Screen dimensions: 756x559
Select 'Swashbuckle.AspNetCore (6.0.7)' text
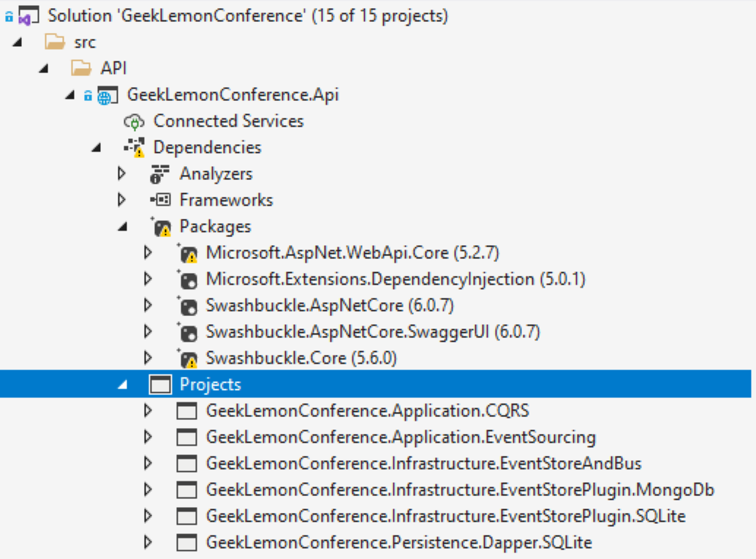click(x=330, y=306)
